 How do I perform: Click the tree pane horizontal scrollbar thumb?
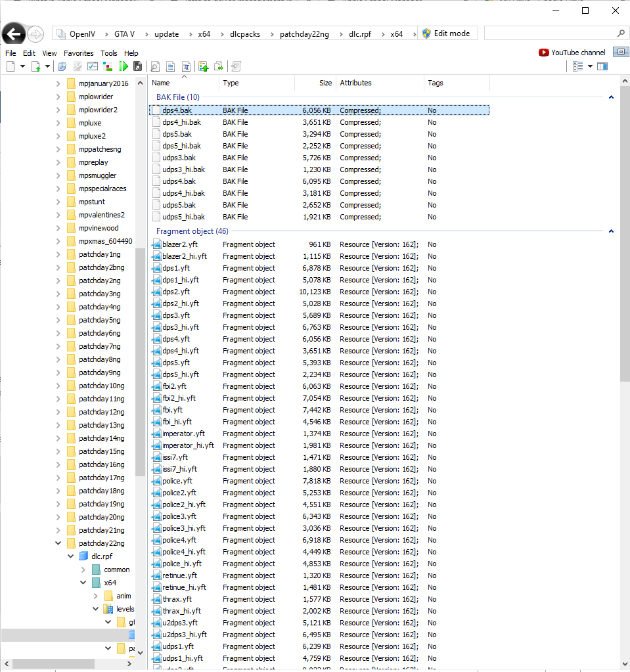(x=53, y=664)
